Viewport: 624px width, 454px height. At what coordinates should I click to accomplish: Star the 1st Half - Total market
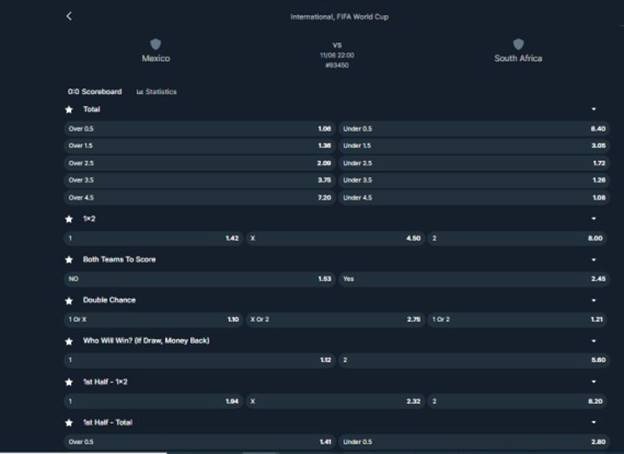(x=69, y=423)
